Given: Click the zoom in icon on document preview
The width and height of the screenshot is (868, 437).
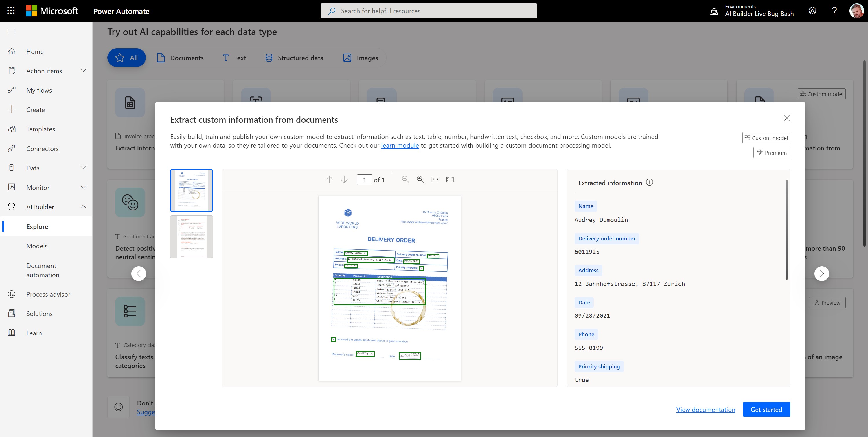Looking at the screenshot, I should (420, 179).
